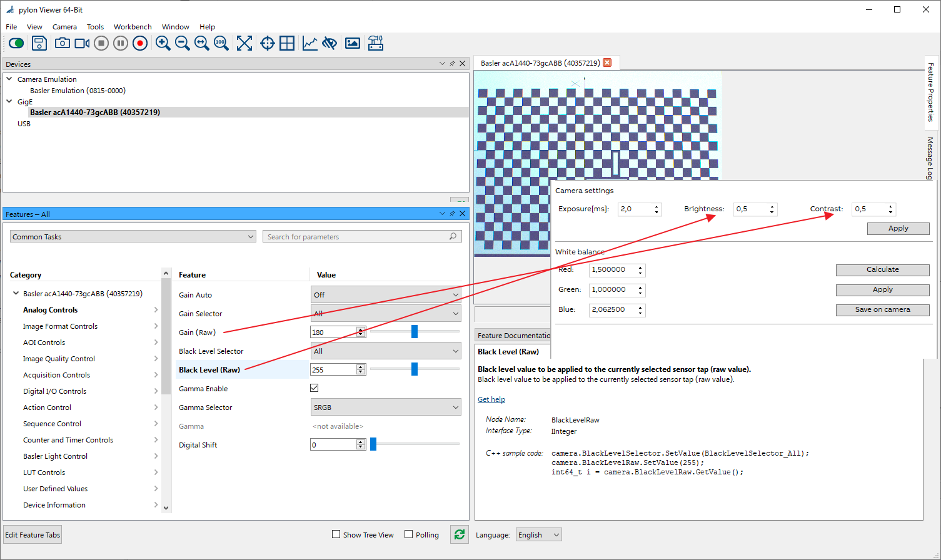Screen dimensions: 941x560
Task: Open the Language English dropdown
Action: (x=539, y=534)
